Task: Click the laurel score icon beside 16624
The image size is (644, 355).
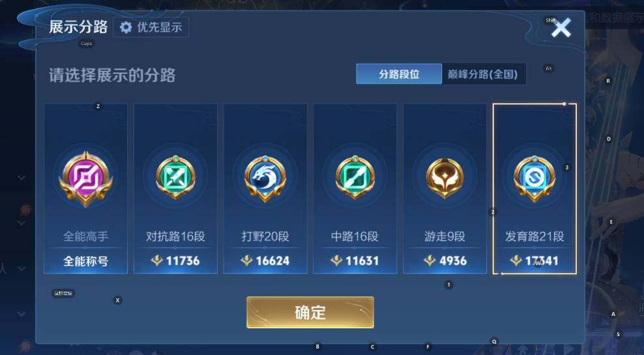Action: (246, 260)
